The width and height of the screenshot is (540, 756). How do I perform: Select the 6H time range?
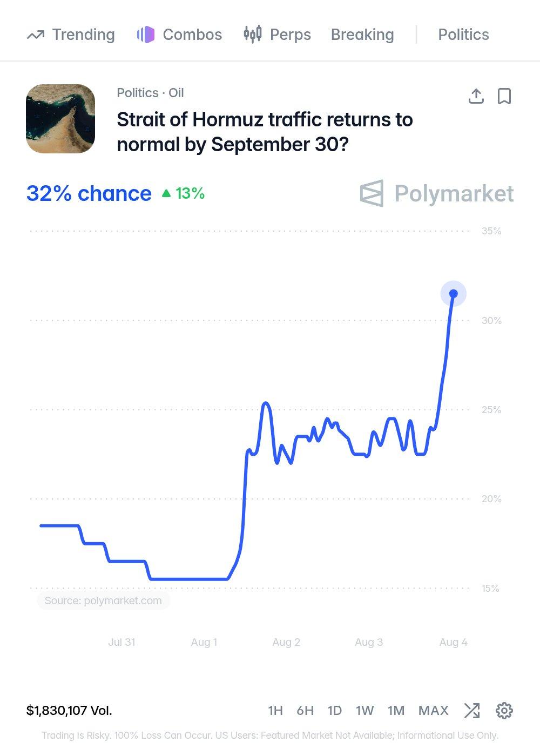[305, 711]
